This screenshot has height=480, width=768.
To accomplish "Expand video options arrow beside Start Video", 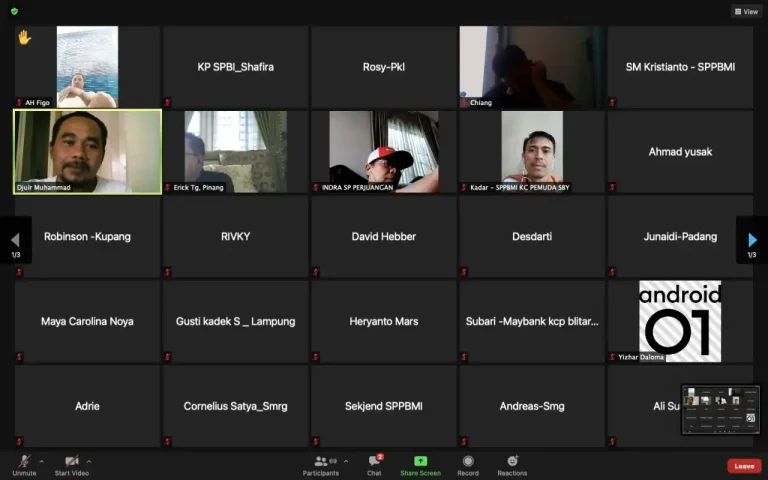I will [89, 461].
